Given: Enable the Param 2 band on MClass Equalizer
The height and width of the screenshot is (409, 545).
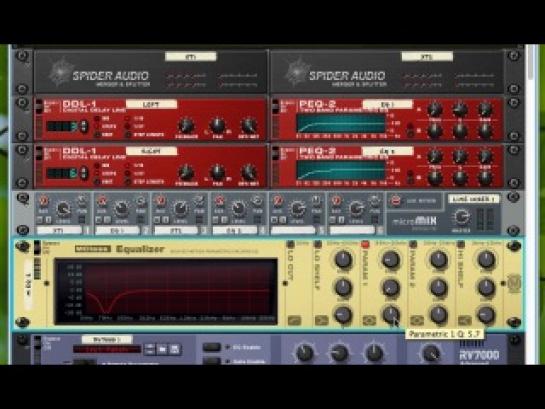Looking at the screenshot, I should click(413, 244).
